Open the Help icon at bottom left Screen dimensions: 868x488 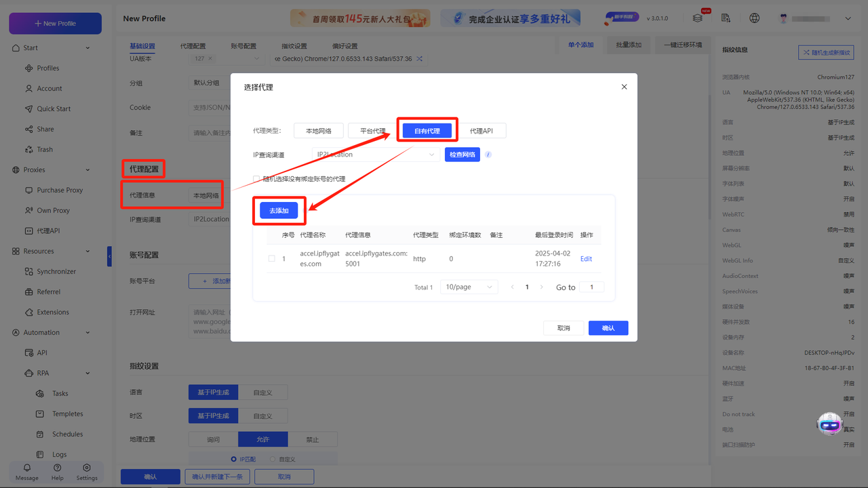coord(57,468)
